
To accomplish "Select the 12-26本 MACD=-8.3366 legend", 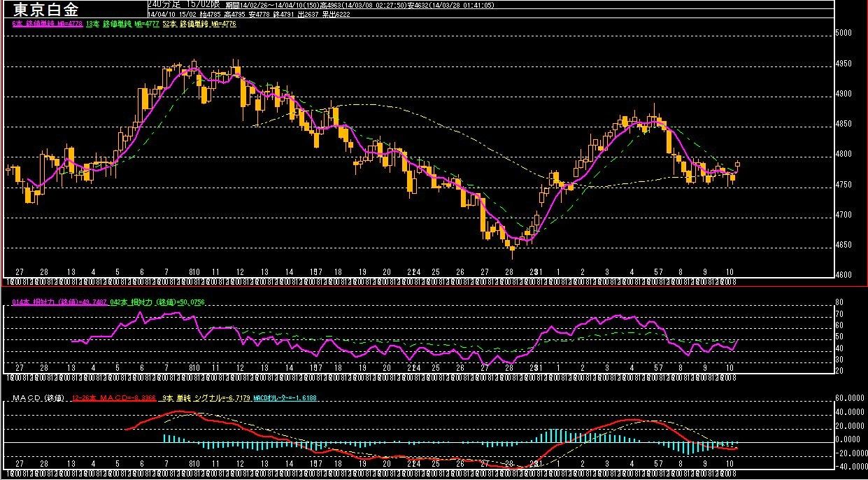I will [114, 398].
